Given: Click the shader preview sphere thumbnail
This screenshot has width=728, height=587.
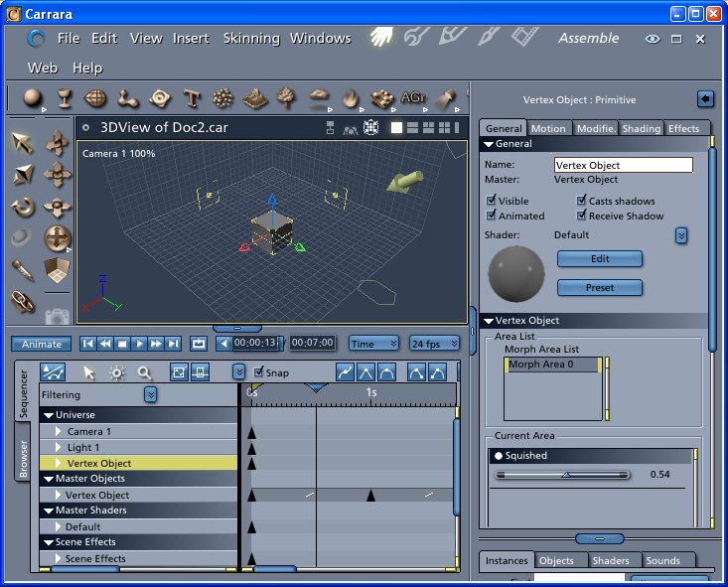Looking at the screenshot, I should coord(515,273).
